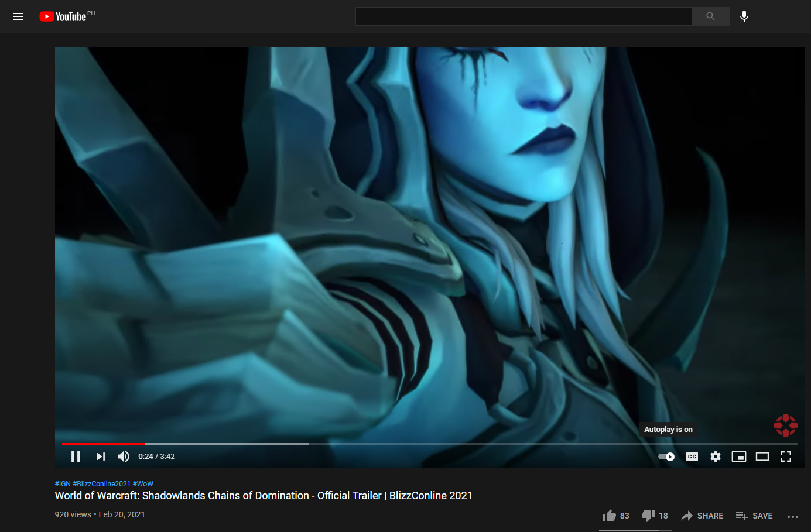
Task: Mute the video volume
Action: pos(124,457)
